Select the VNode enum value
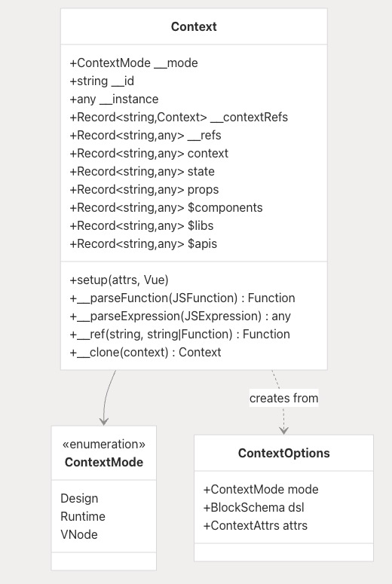 pyautogui.click(x=79, y=534)
